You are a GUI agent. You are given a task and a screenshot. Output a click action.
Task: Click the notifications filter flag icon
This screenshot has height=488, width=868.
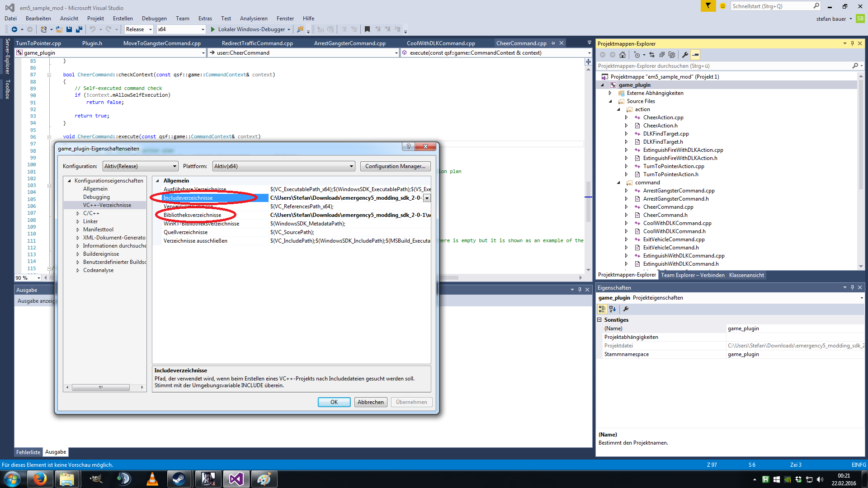708,6
